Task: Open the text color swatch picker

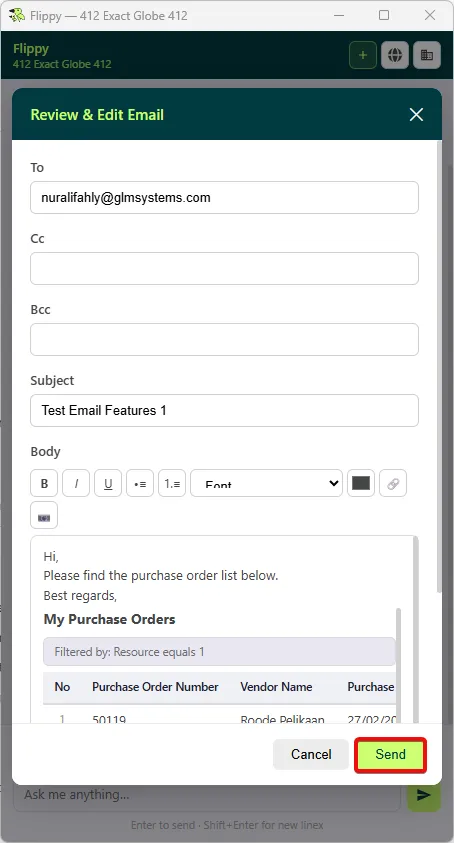Action: pos(361,483)
